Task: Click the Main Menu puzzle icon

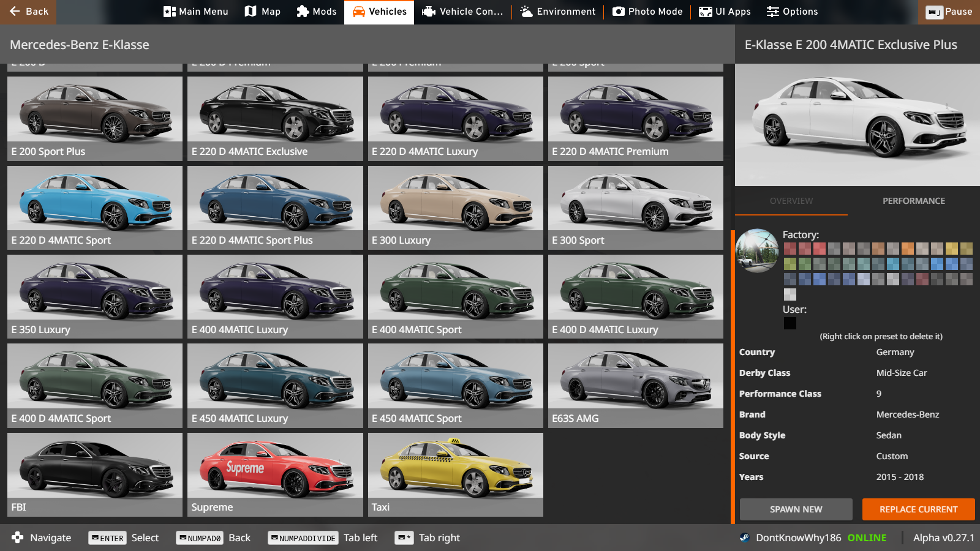Action: [170, 12]
